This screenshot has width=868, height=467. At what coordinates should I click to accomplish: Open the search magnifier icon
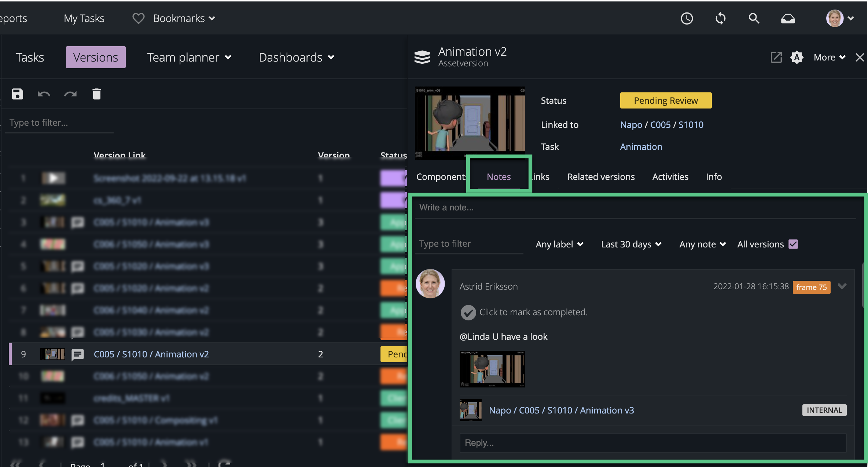click(754, 18)
